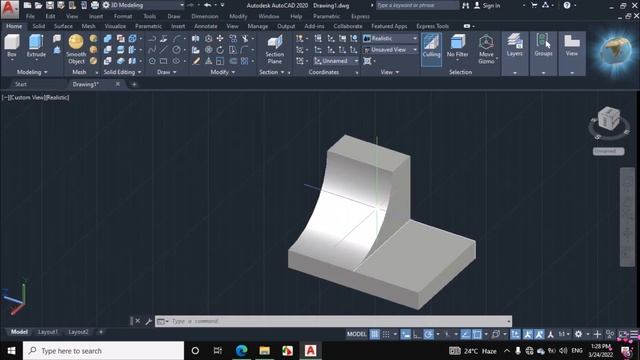
Task: Toggle the Culling selection button
Action: 431,49
